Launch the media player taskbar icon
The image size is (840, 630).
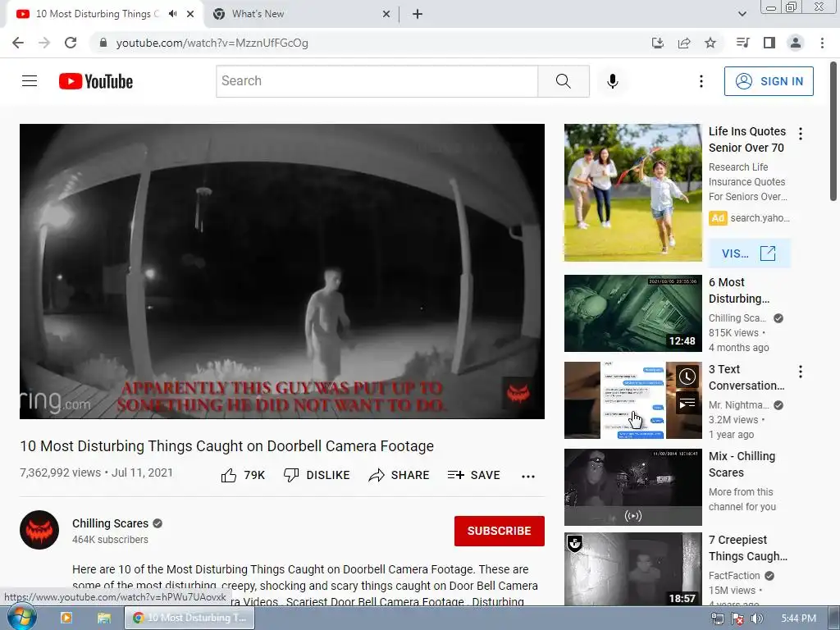click(66, 618)
